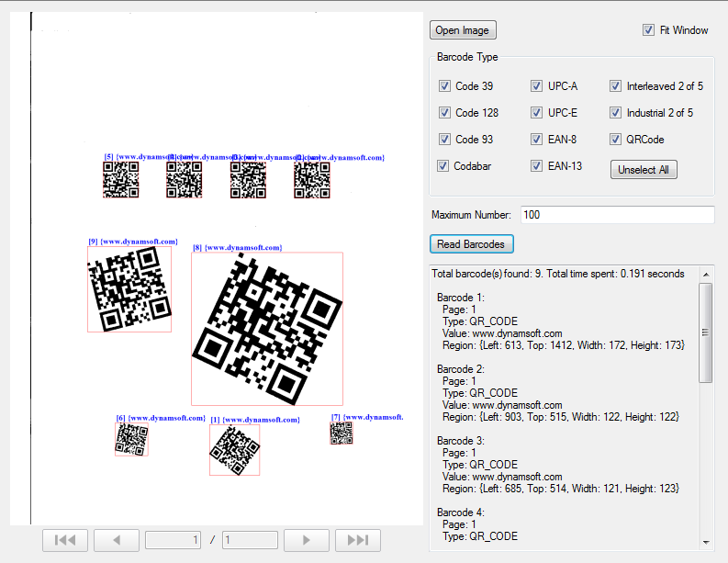The width and height of the screenshot is (728, 563).
Task: Click the '[8] {www.dynamsoft.com}' label
Action: click(238, 248)
